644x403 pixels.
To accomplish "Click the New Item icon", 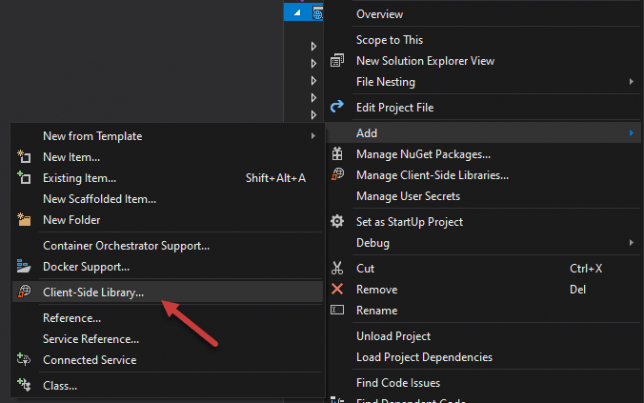I will click(x=25, y=157).
